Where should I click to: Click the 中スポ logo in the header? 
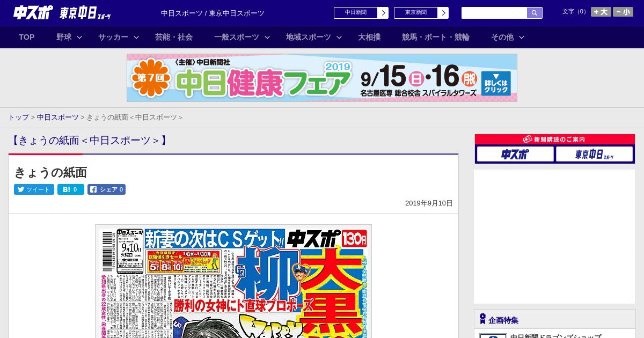click(33, 12)
